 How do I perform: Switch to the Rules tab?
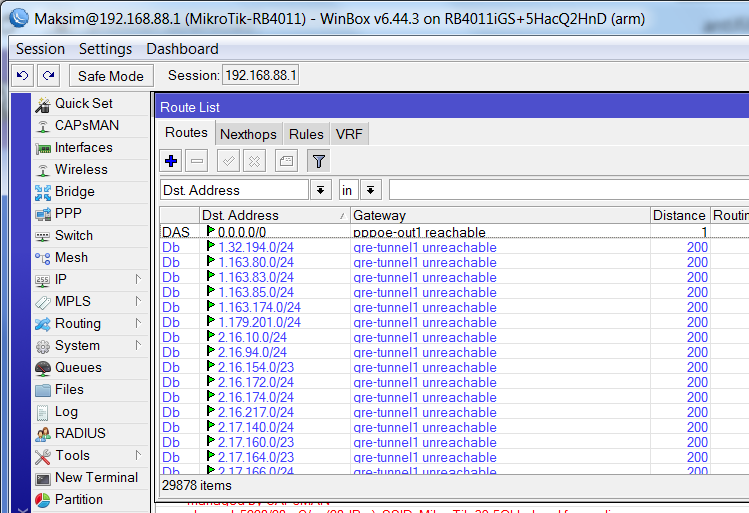point(306,134)
